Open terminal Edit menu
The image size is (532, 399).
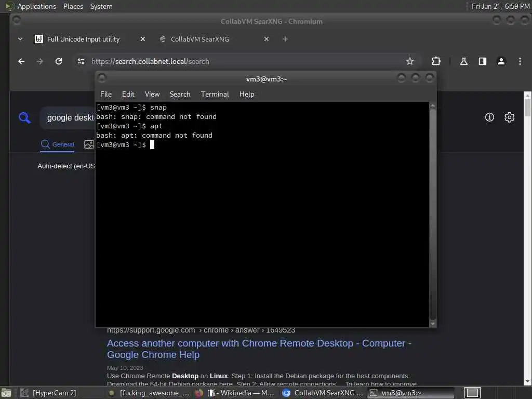(128, 95)
